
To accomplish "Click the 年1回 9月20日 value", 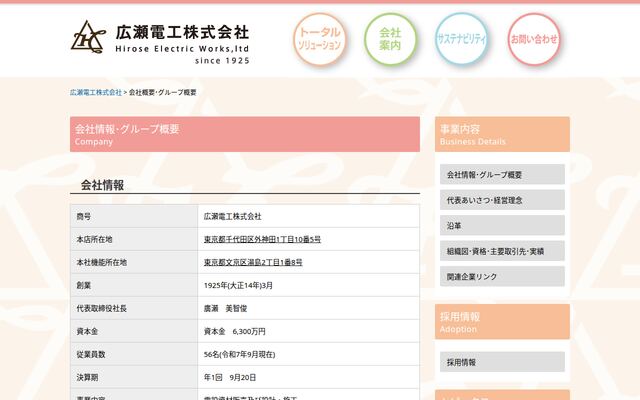I will pos(230,377).
